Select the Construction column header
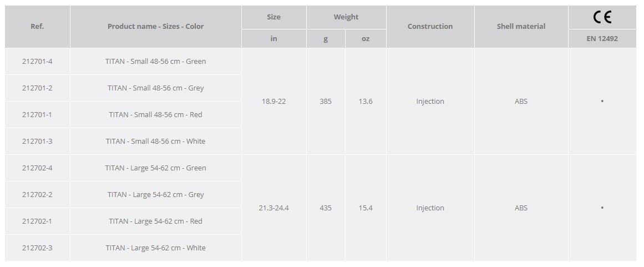Screen dimensions: 644x267 pyautogui.click(x=430, y=26)
